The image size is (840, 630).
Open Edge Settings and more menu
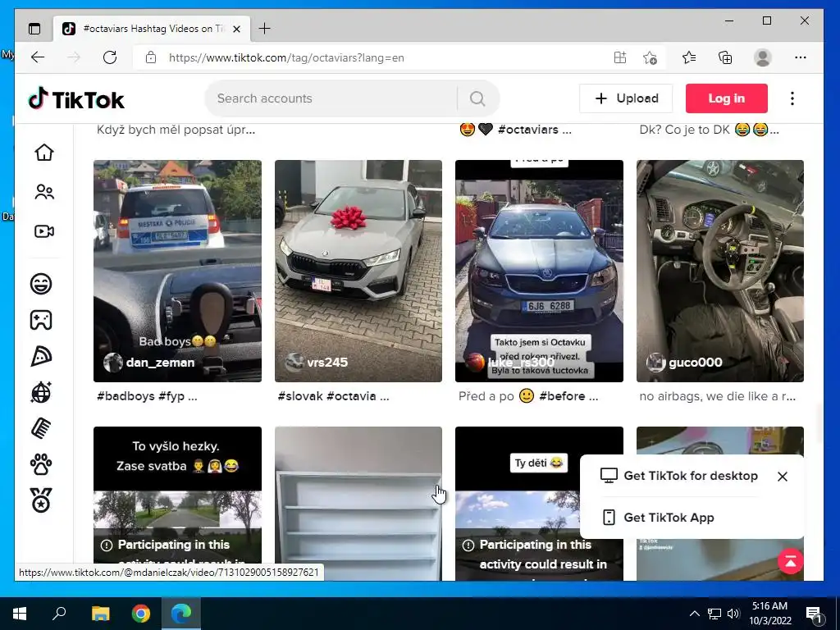click(801, 57)
